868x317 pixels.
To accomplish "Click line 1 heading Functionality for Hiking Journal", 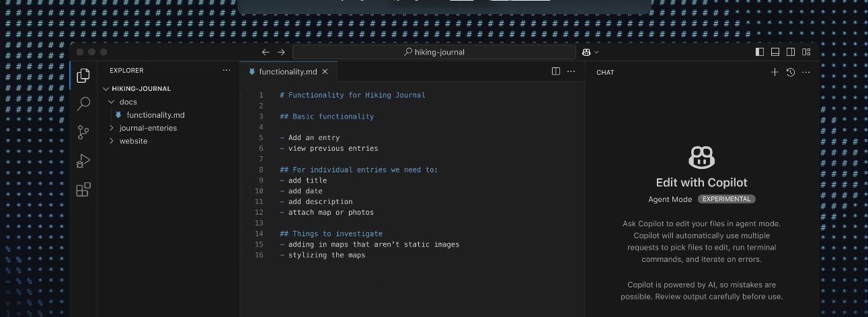I will pos(352,95).
